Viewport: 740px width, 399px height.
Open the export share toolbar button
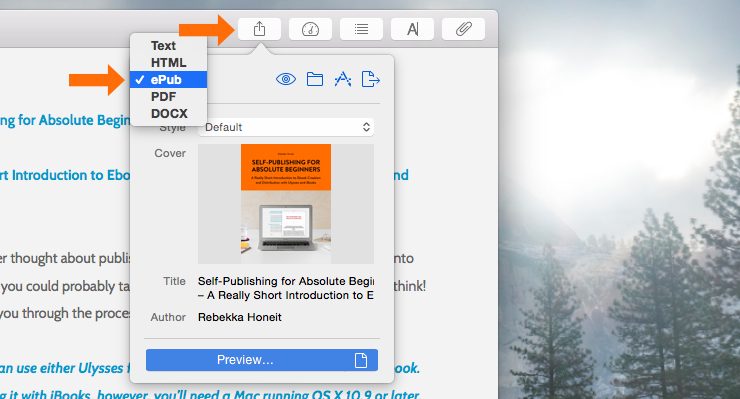[x=259, y=29]
